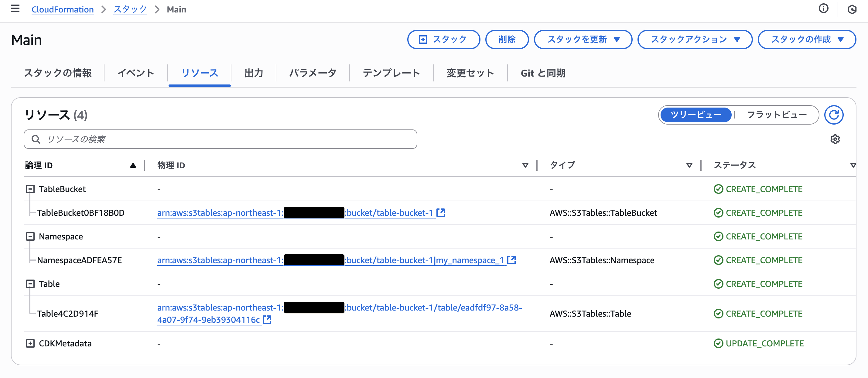Expand the CDKMetadata tree node

(x=30, y=343)
